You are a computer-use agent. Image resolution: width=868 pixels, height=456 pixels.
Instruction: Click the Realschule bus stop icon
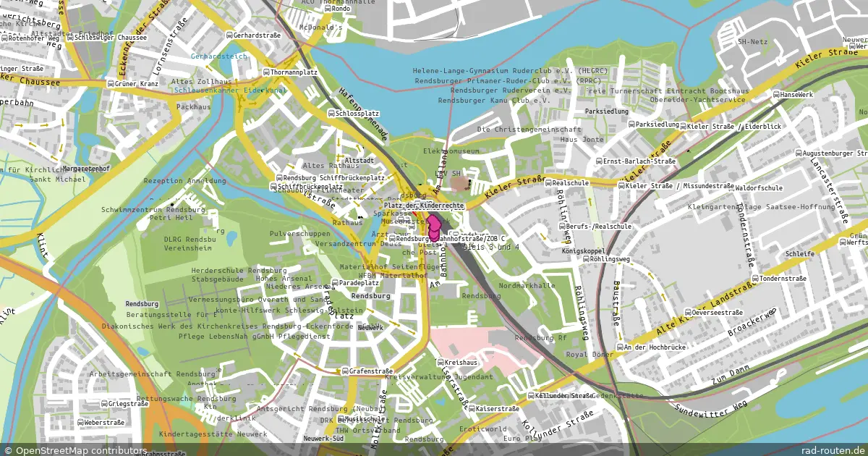[548, 185]
